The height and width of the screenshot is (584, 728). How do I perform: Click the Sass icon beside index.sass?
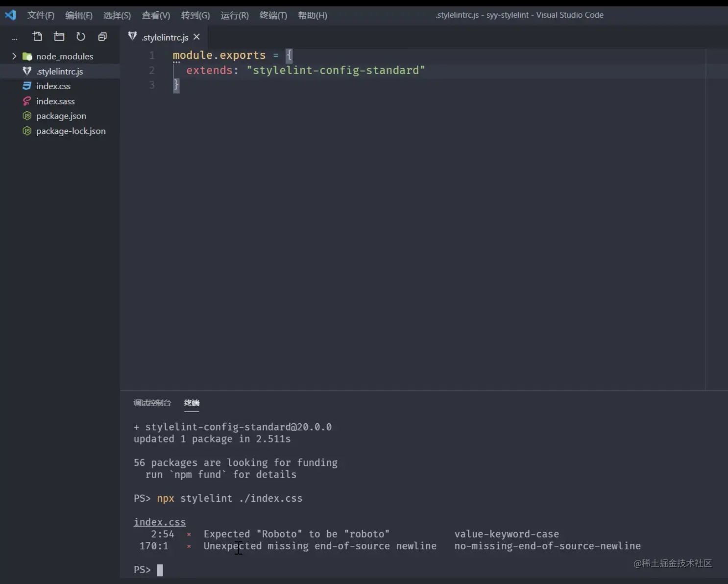point(27,101)
